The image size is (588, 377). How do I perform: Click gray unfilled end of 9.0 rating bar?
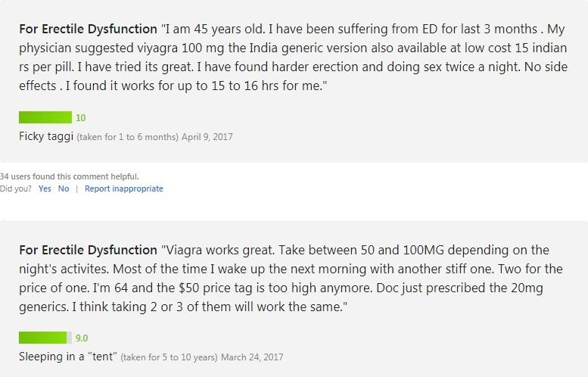tap(70, 338)
